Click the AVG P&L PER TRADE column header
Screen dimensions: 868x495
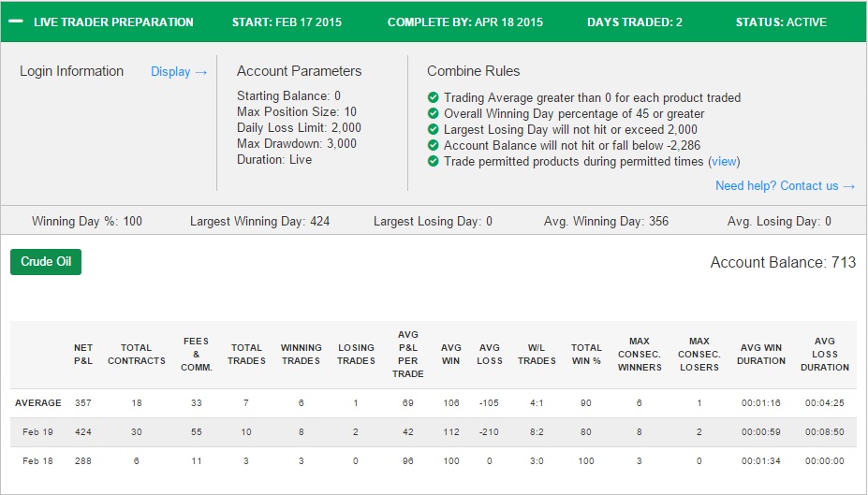pos(408,355)
